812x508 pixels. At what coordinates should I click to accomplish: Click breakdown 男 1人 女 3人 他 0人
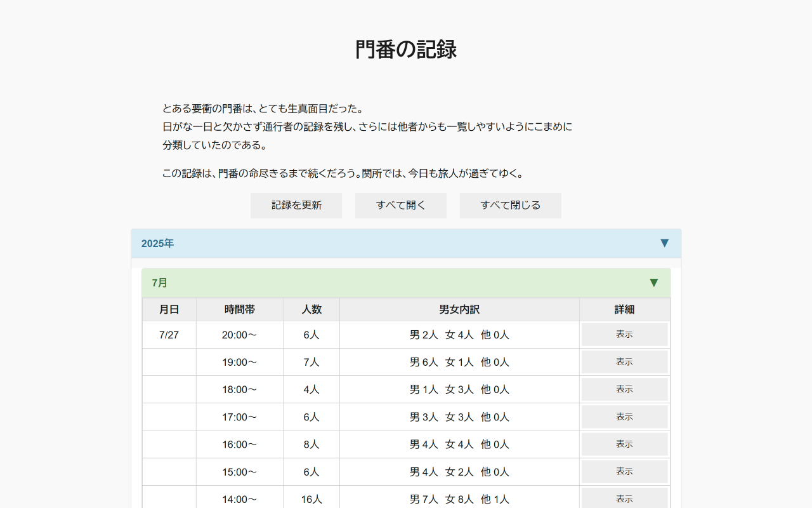[459, 389]
